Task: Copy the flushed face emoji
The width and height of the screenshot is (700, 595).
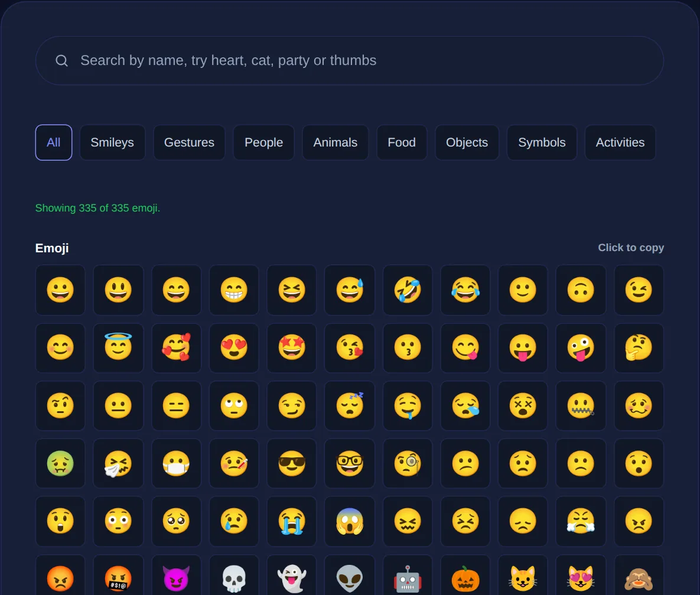Action: click(x=118, y=521)
